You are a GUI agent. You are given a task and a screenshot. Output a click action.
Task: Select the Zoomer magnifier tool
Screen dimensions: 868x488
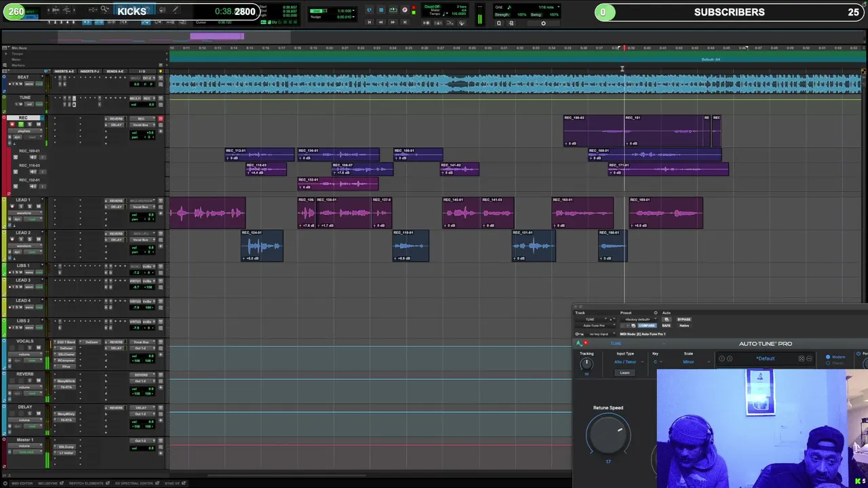(104, 9)
